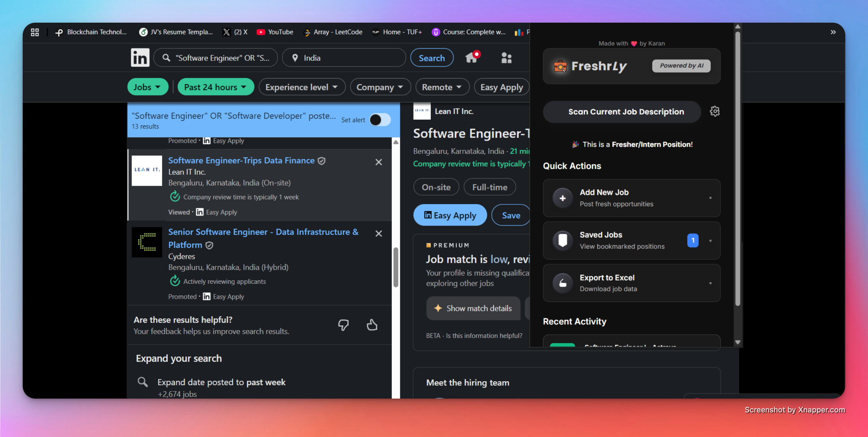Screen dimensions: 868x437
Task: Click the LinkedIn logo
Action: point(140,58)
